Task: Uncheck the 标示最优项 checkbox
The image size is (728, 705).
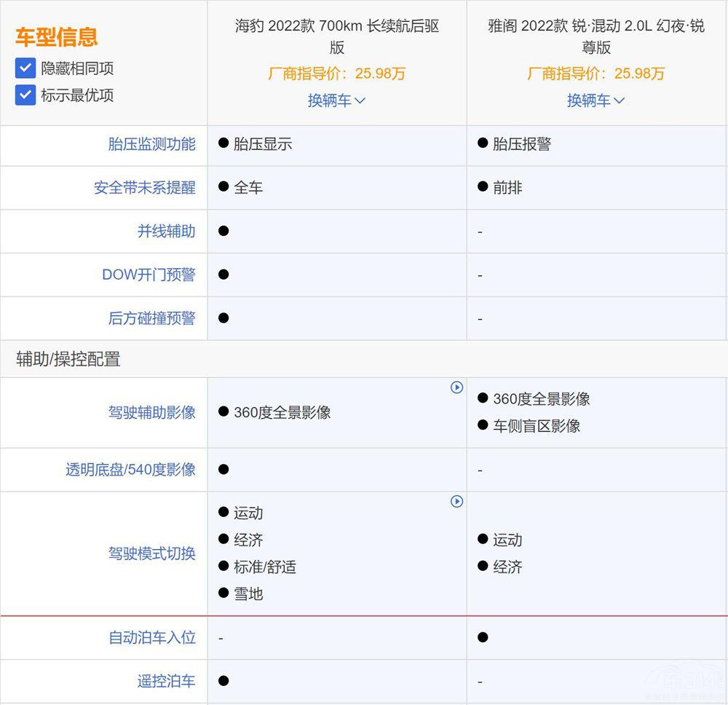Action: 24,95
